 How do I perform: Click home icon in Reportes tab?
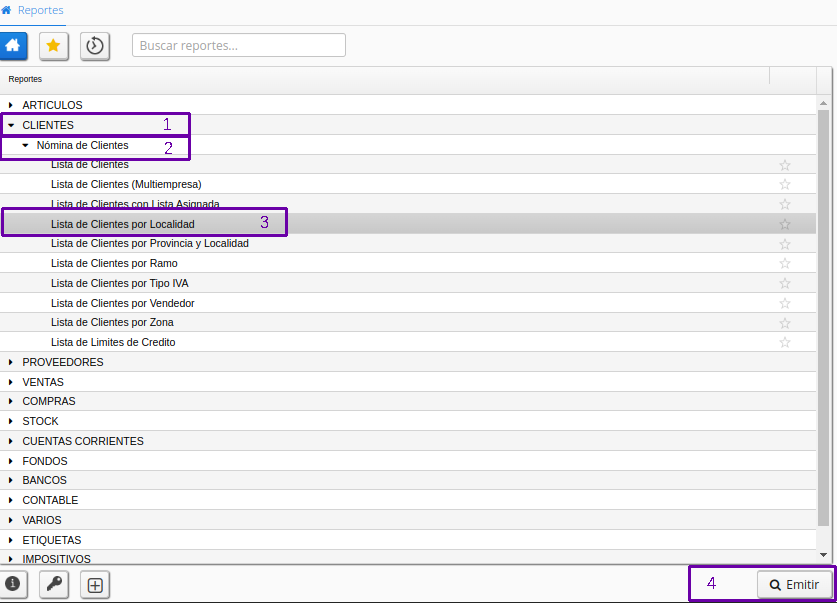point(6,10)
